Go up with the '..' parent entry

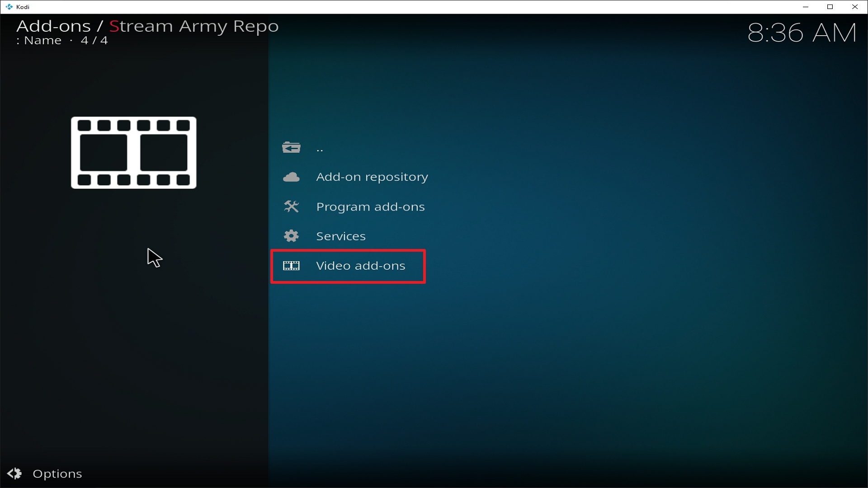tap(320, 149)
